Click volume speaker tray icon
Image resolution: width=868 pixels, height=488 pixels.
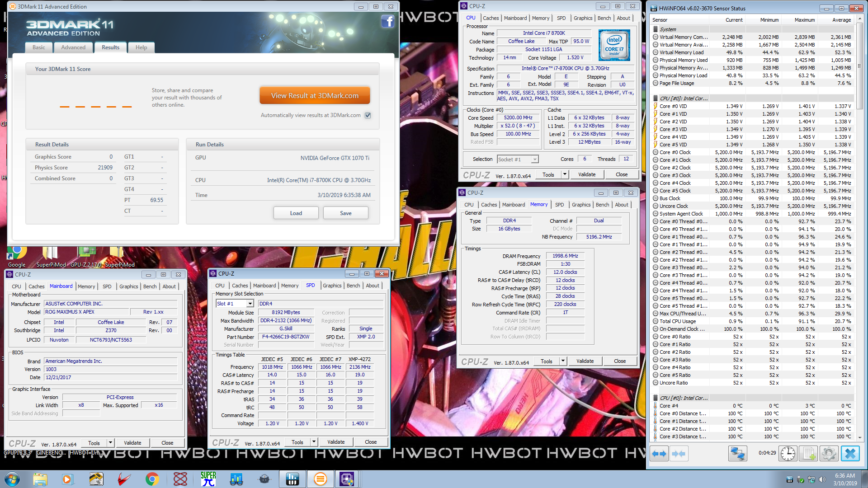[822, 479]
